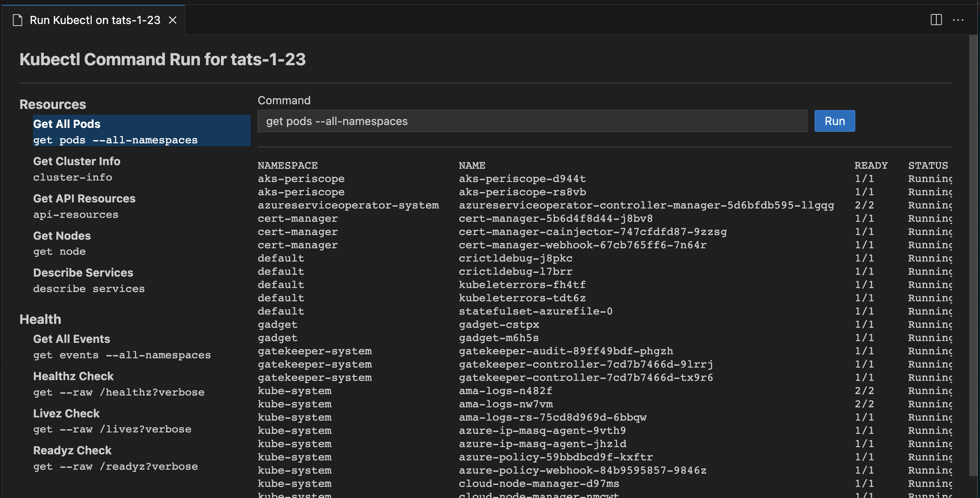Click pod azure-policy-59bbdbcd9f-kxftr

click(556, 457)
